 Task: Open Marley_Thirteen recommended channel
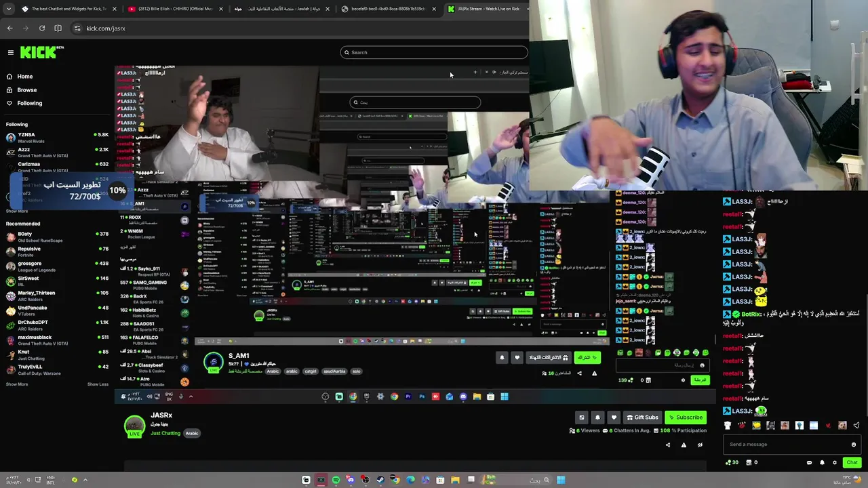57,296
